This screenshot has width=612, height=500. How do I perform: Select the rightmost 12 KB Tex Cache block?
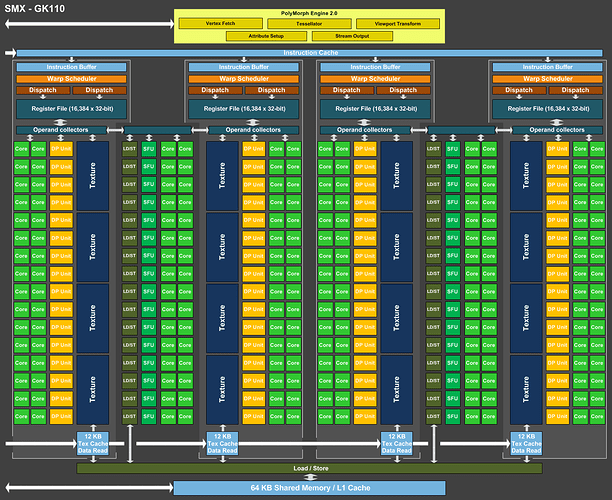coord(524,444)
